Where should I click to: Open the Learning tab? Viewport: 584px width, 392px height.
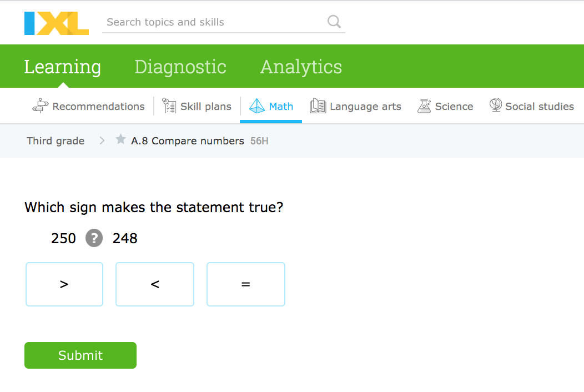pyautogui.click(x=63, y=67)
